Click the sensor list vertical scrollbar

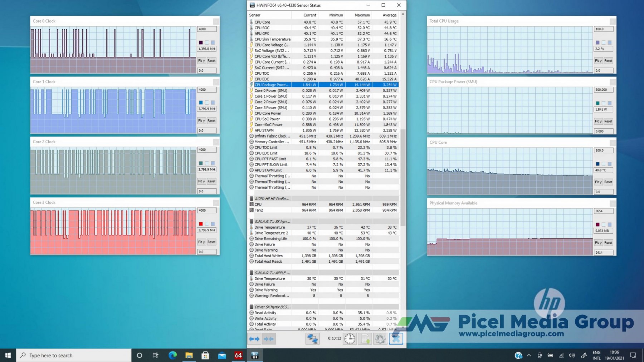pyautogui.click(x=403, y=179)
